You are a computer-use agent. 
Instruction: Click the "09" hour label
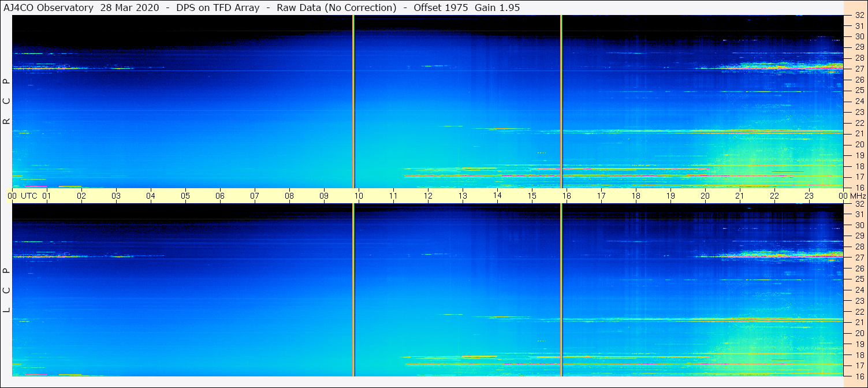click(324, 196)
